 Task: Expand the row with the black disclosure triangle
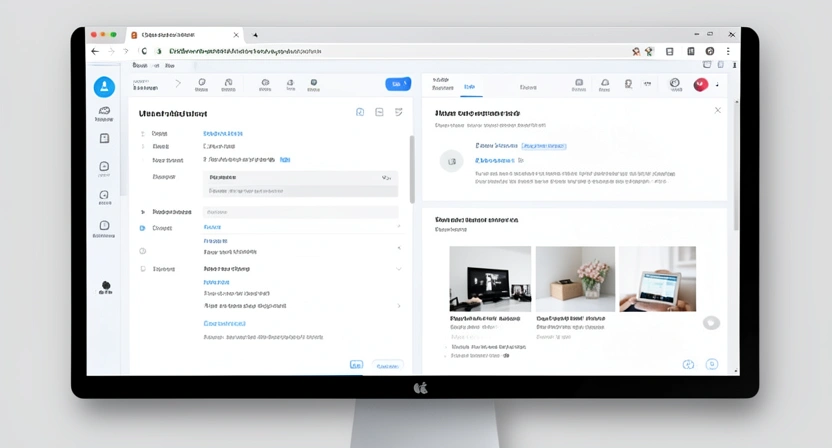(143, 212)
